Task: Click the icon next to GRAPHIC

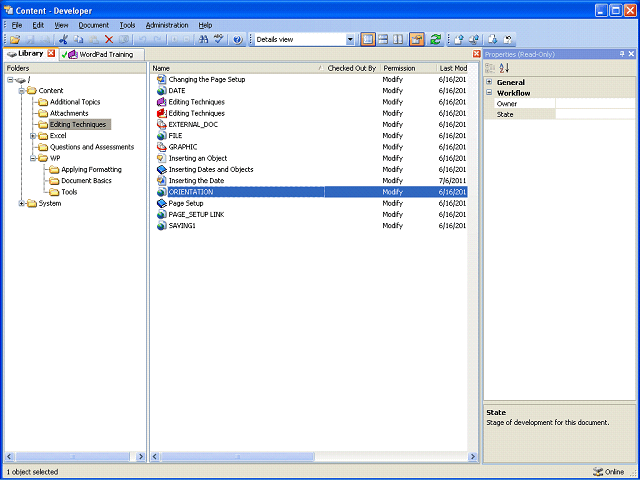Action: tap(162, 147)
